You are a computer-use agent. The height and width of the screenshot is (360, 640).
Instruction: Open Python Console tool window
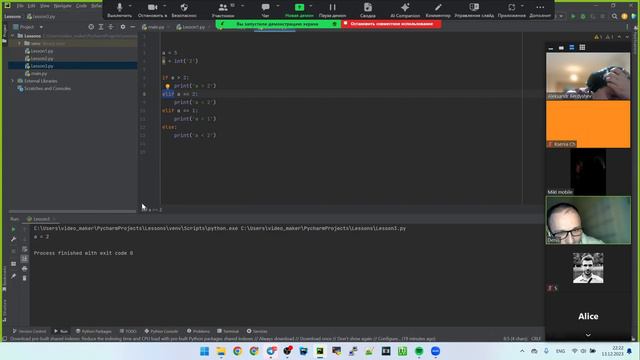click(x=161, y=331)
